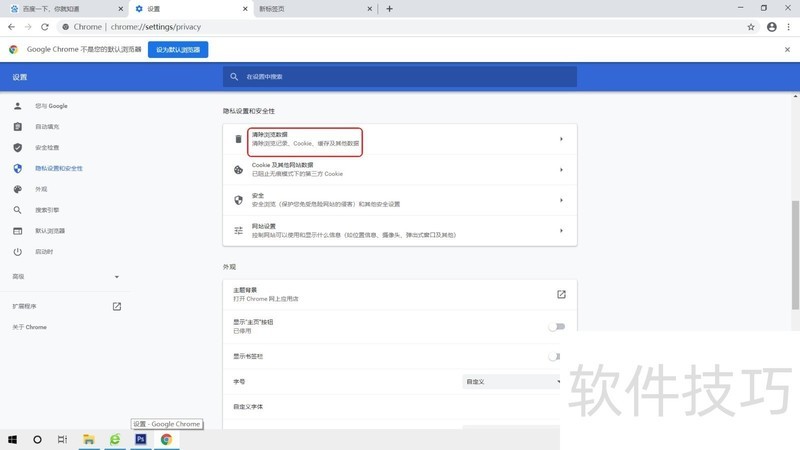Open the Search engine sidebar section
The image size is (800, 450).
click(47, 210)
